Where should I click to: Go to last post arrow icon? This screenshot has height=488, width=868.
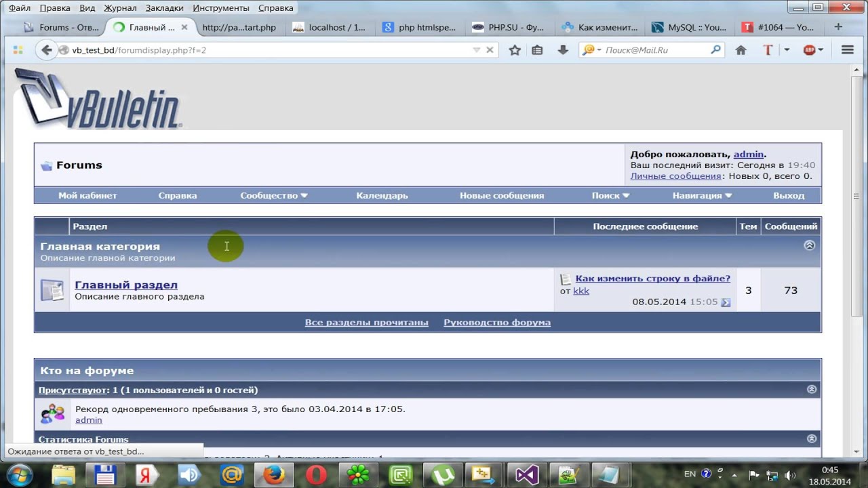click(x=726, y=302)
